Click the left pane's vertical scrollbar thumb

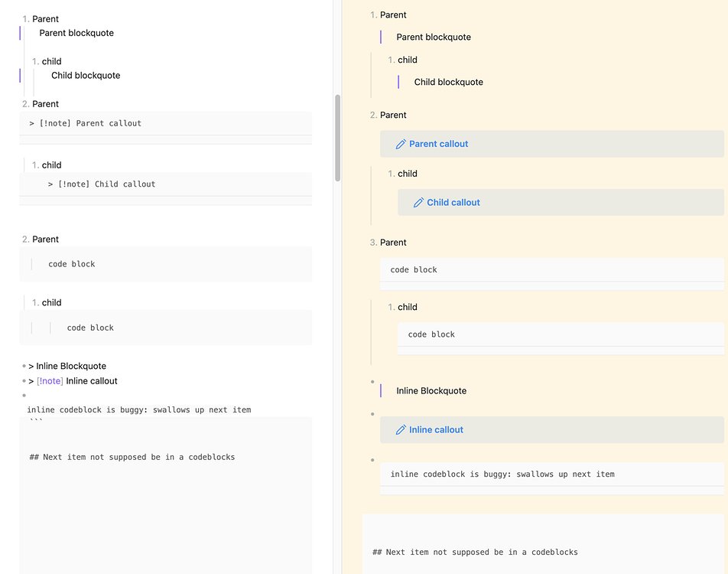coord(337,138)
